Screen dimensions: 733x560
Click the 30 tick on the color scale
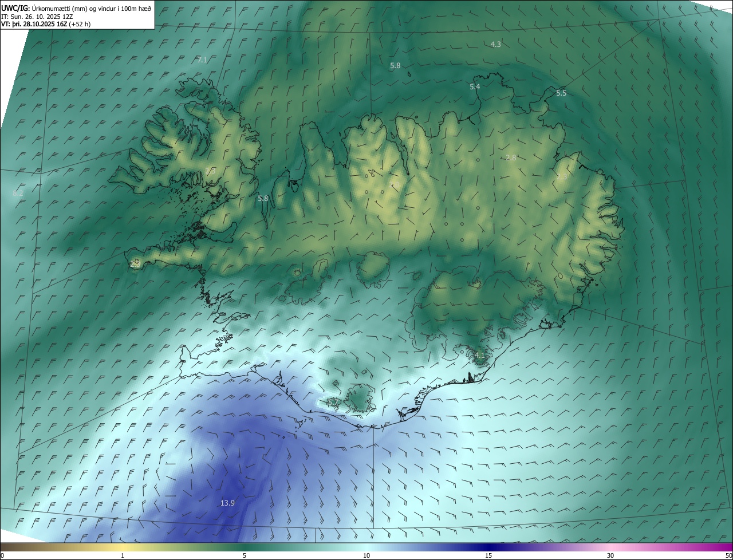click(610, 555)
